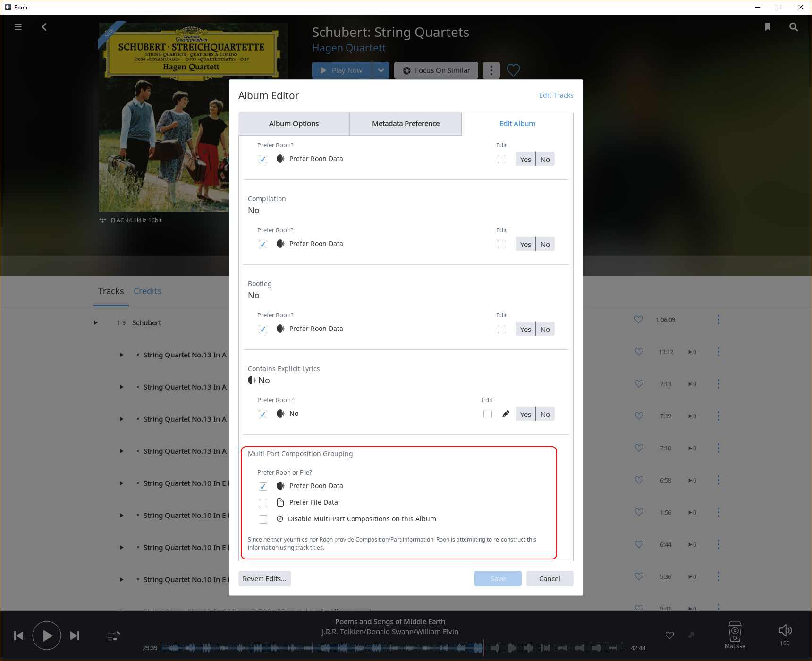Start playback with the play button
Viewport: 812px width, 661px height.
pos(47,636)
